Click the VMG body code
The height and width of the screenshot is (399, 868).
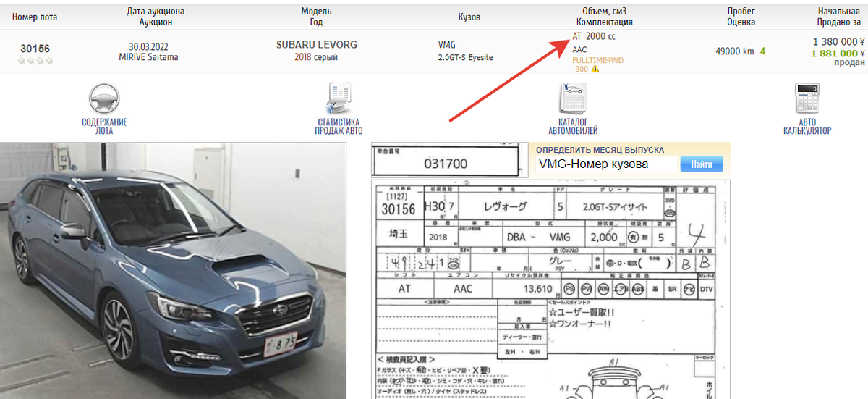pos(447,45)
